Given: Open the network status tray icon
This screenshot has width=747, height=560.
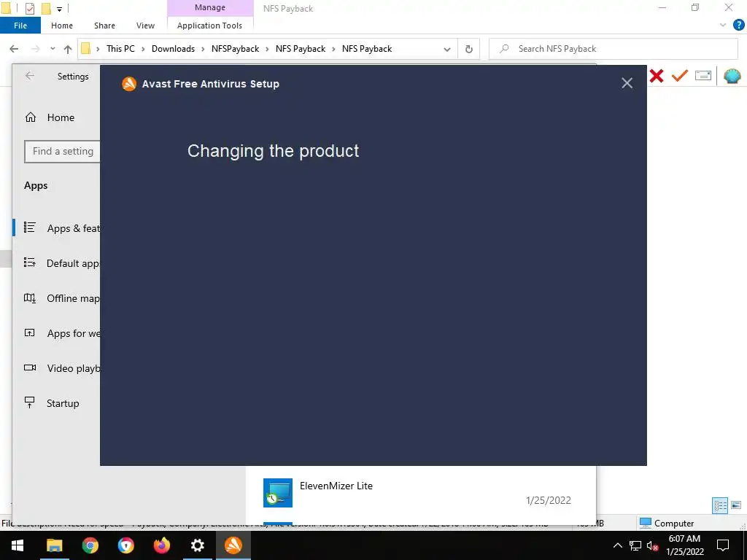Looking at the screenshot, I should (x=635, y=545).
